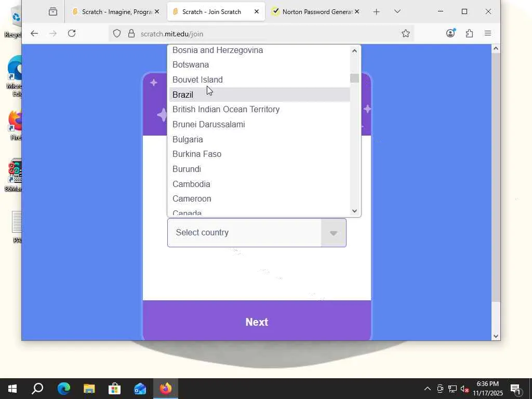Open the Windows Start menu
This screenshot has width=532, height=399.
[x=12, y=389]
